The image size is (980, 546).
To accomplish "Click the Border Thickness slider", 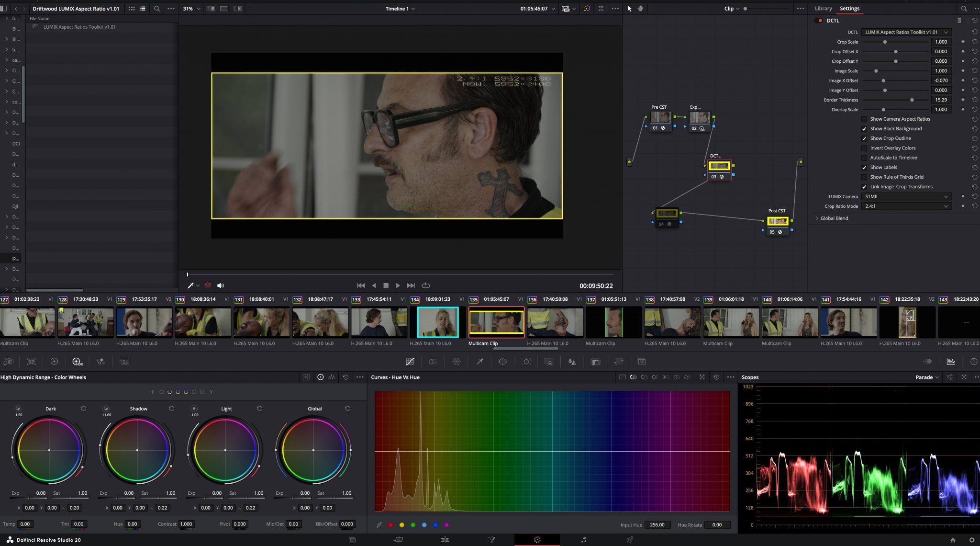I will click(x=911, y=100).
